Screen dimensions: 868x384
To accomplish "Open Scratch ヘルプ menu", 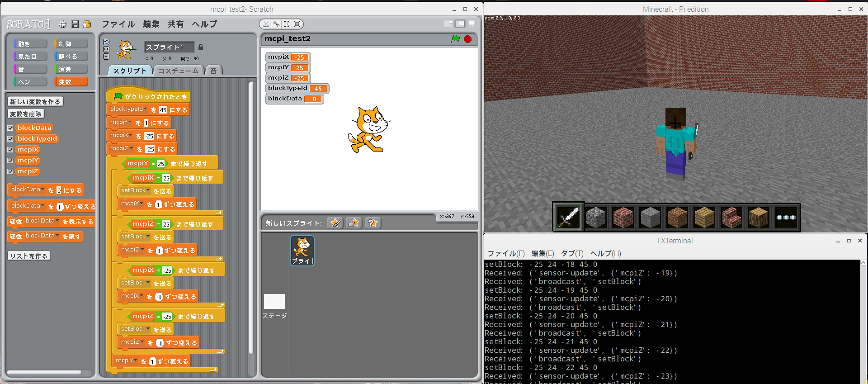I will tap(204, 24).
